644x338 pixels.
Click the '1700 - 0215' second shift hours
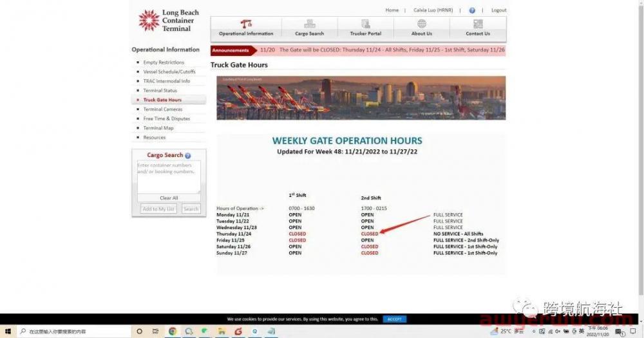(x=374, y=209)
